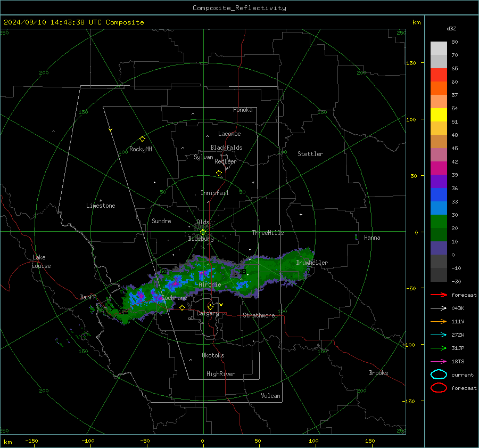This screenshot has width=479, height=448.
Task: Click the yellow diamond marker near RockyMH
Action: (x=142, y=139)
